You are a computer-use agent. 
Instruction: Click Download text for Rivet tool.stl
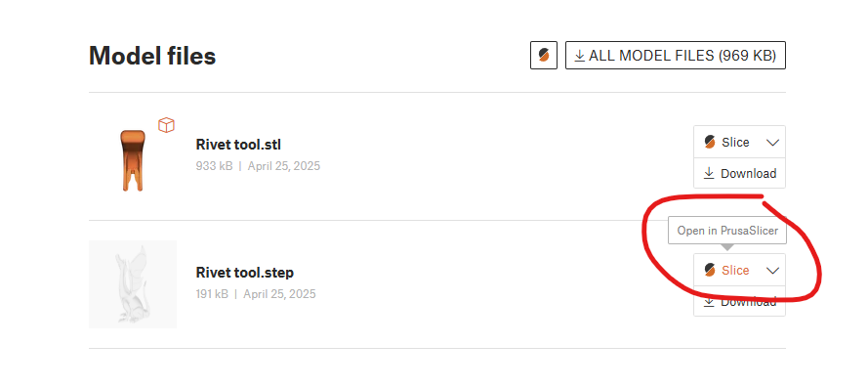749,174
